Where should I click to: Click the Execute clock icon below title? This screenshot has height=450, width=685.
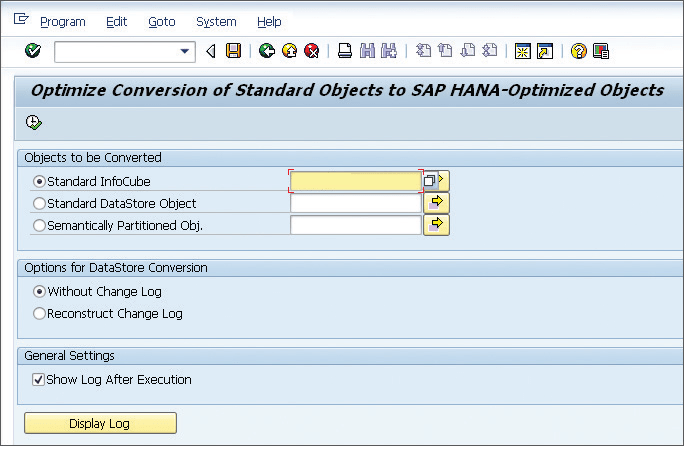pyautogui.click(x=34, y=122)
